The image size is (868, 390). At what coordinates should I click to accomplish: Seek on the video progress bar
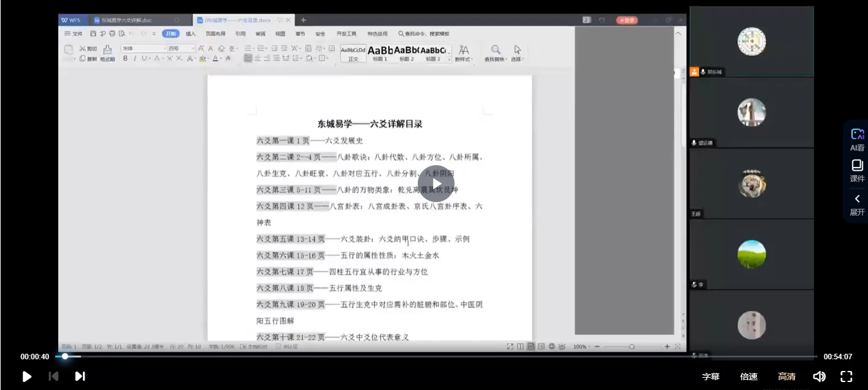pyautogui.click(x=436, y=356)
